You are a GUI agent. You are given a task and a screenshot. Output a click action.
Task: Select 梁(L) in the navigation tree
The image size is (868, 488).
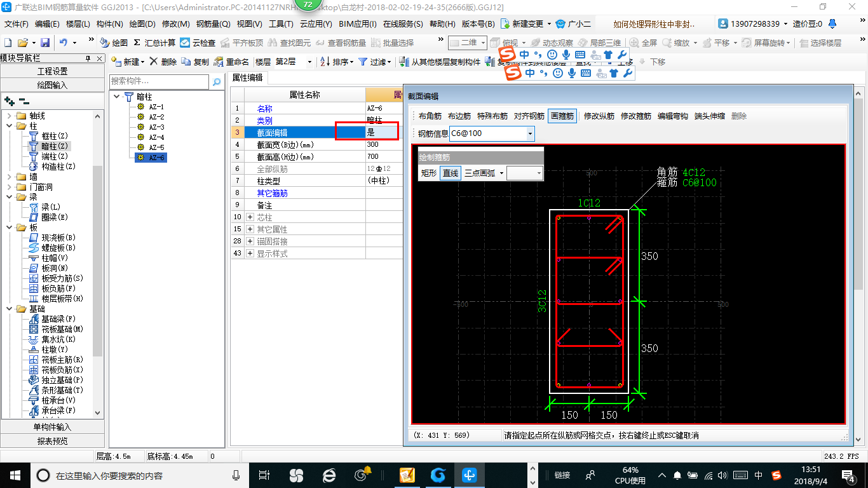click(x=45, y=207)
